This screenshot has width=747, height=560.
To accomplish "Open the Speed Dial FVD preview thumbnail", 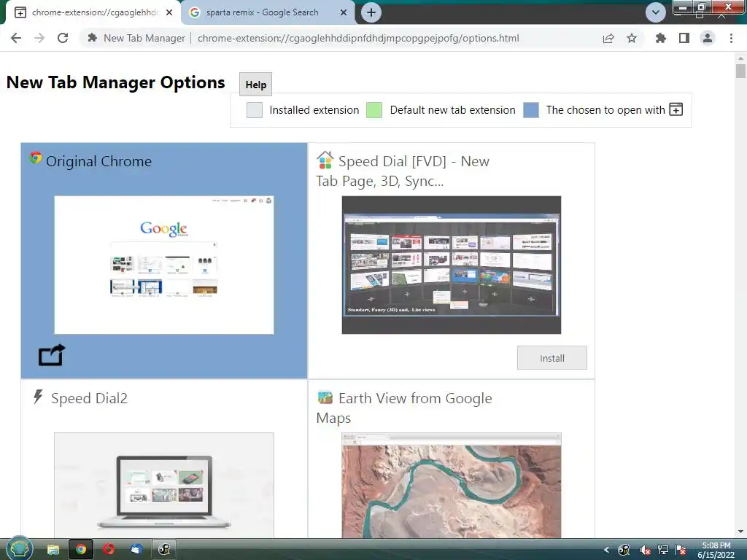I will point(451,265).
